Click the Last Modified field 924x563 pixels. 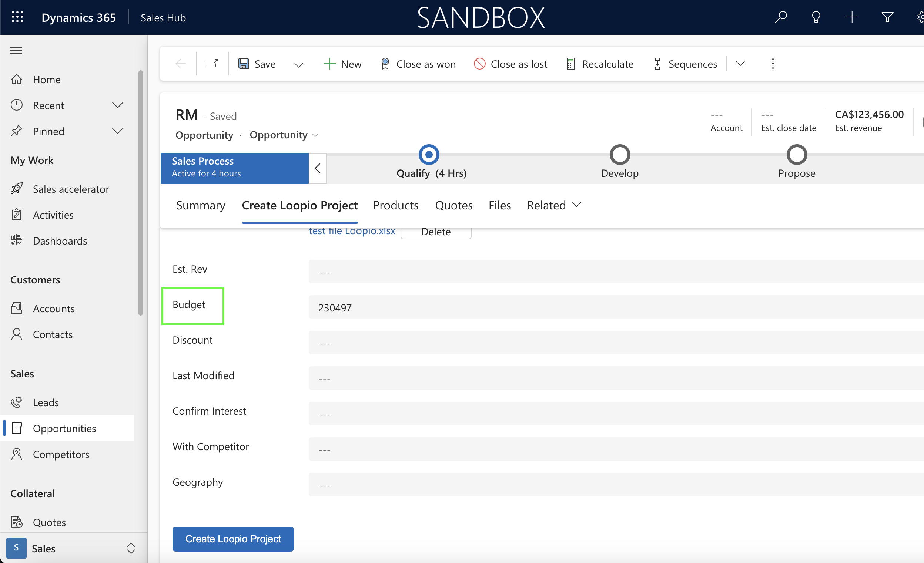click(616, 378)
